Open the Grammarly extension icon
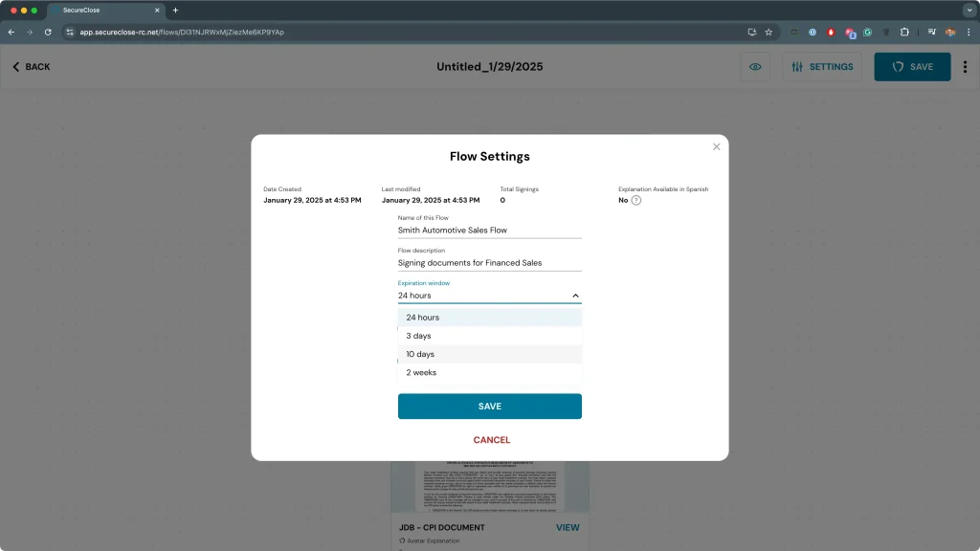The height and width of the screenshot is (551, 980). pos(867,32)
